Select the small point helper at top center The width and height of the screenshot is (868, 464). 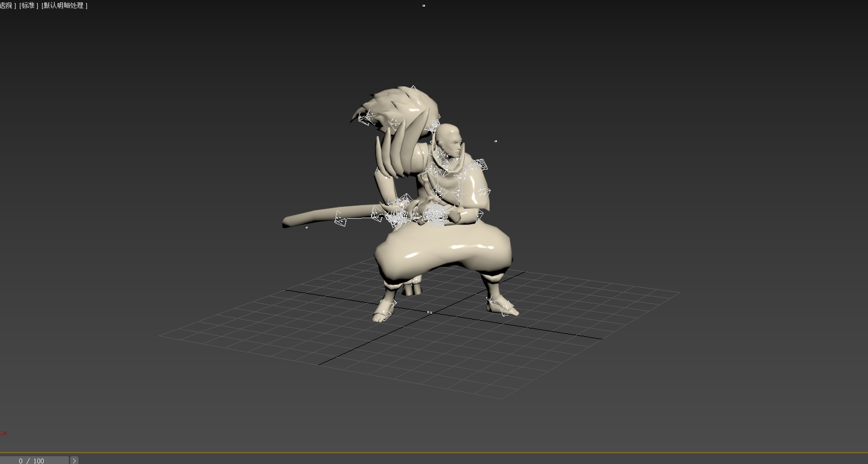pyautogui.click(x=424, y=5)
